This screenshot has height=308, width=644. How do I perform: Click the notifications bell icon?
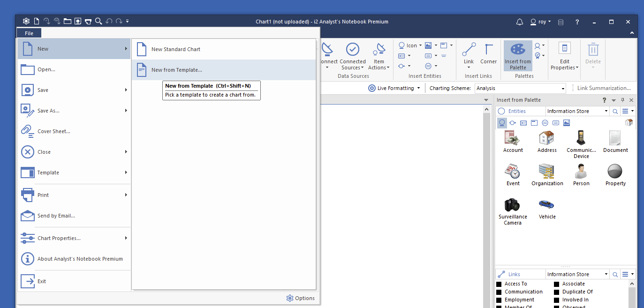pos(519,22)
